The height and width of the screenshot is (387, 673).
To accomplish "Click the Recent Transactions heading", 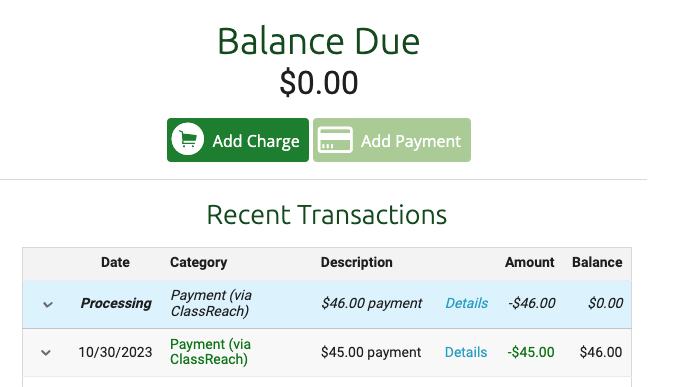I will tap(327, 215).
